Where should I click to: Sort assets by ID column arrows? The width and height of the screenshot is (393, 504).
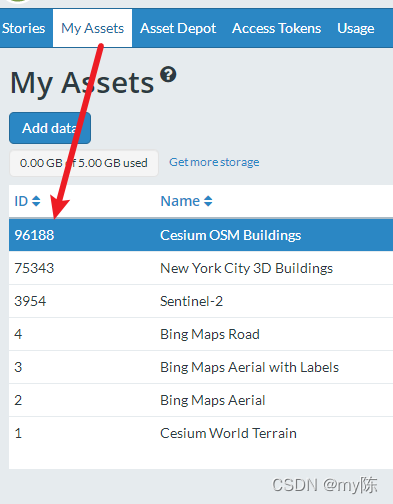36,201
